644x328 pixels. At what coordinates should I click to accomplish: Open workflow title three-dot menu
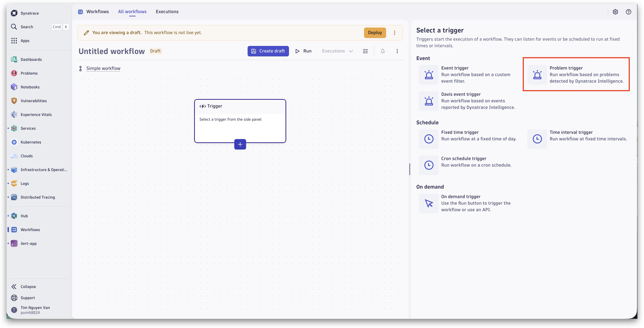397,51
